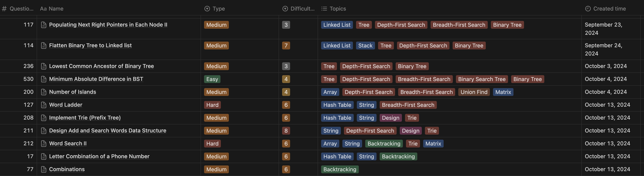Click page icon next to Combinations
The image size is (644, 176).
[44, 170]
